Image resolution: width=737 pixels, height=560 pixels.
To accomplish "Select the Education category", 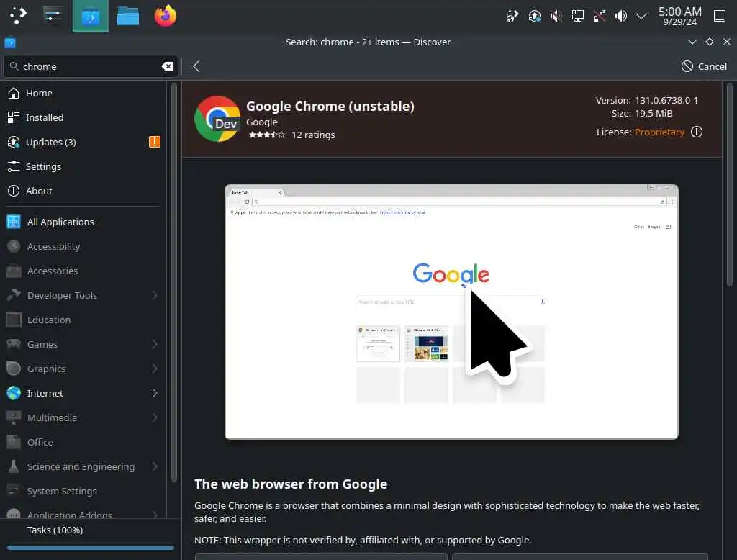I will click(83, 320).
